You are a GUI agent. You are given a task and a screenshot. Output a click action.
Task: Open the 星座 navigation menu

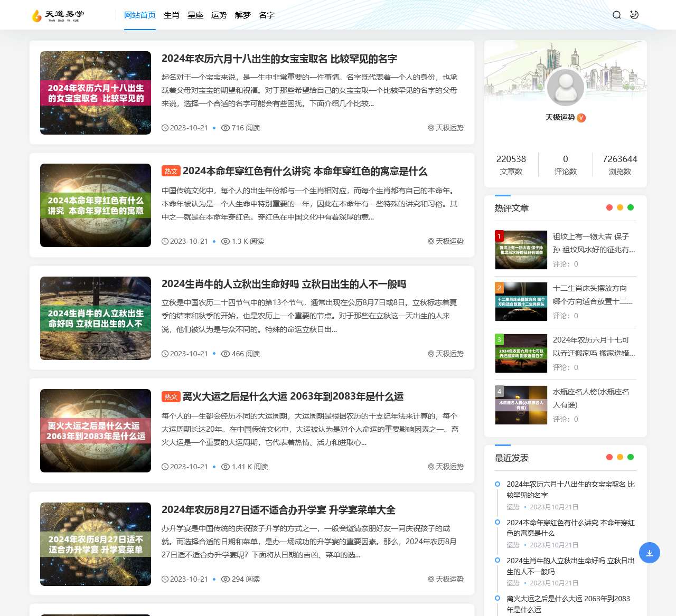coord(195,15)
